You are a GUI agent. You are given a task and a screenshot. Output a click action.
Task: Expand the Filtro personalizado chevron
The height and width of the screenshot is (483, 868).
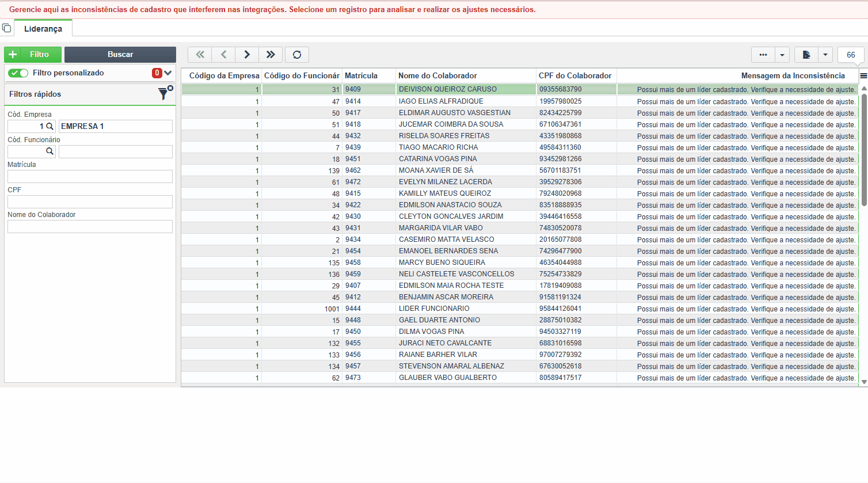click(168, 73)
